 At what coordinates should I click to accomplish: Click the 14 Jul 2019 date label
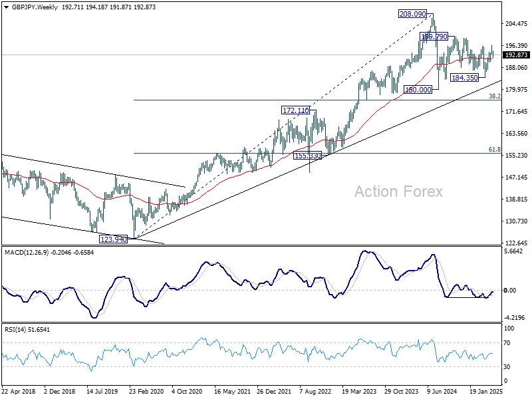[x=102, y=392]
